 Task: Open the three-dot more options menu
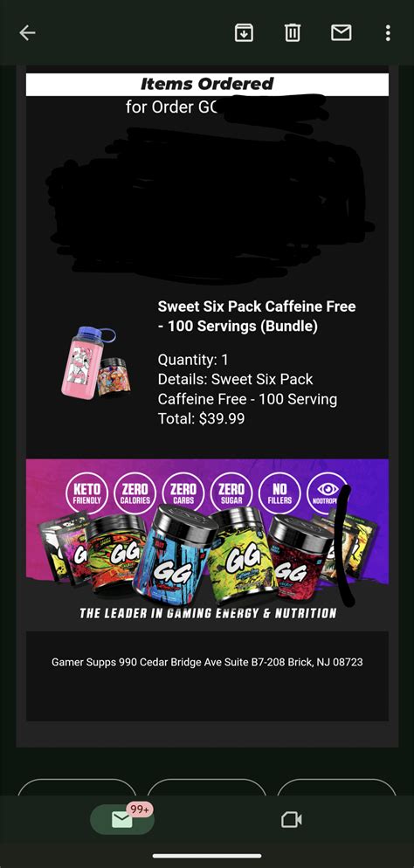388,33
